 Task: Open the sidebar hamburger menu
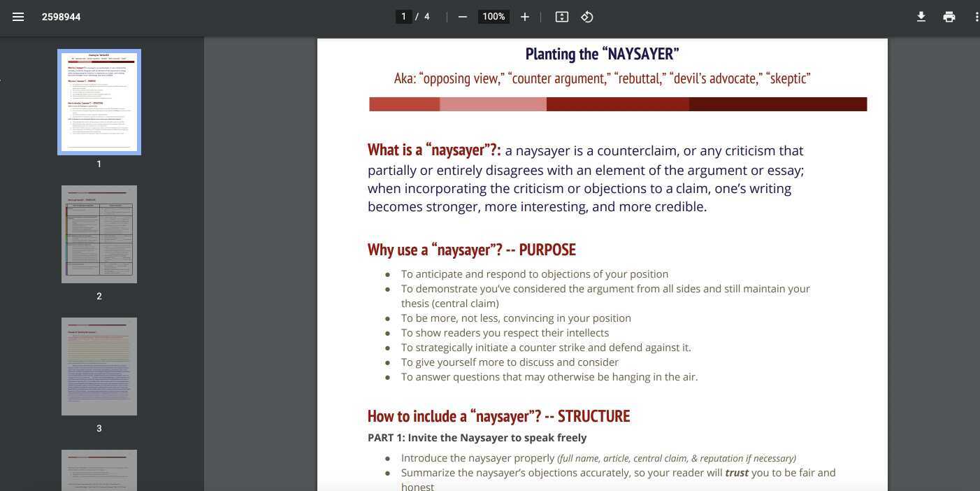pyautogui.click(x=18, y=17)
